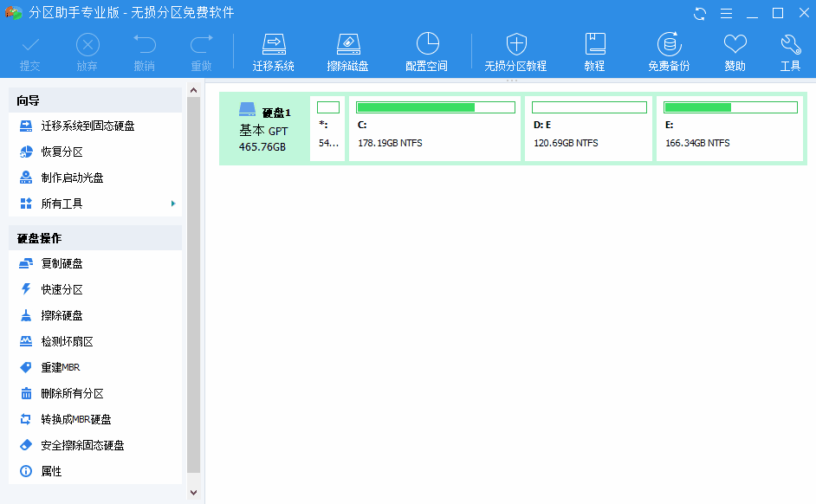
Task: Select the D: E 120.69GB NTFS partition
Action: (x=588, y=128)
